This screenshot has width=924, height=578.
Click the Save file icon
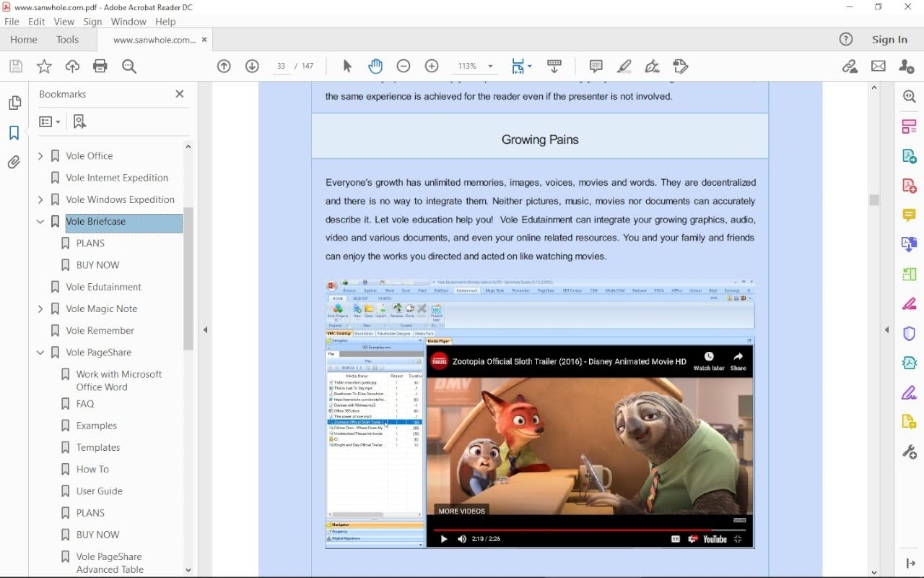coord(16,66)
